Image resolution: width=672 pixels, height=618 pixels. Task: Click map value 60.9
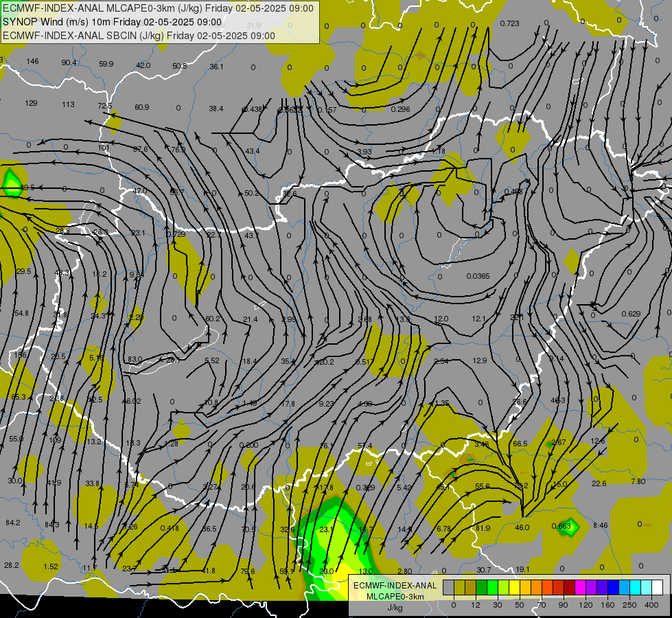click(142, 107)
